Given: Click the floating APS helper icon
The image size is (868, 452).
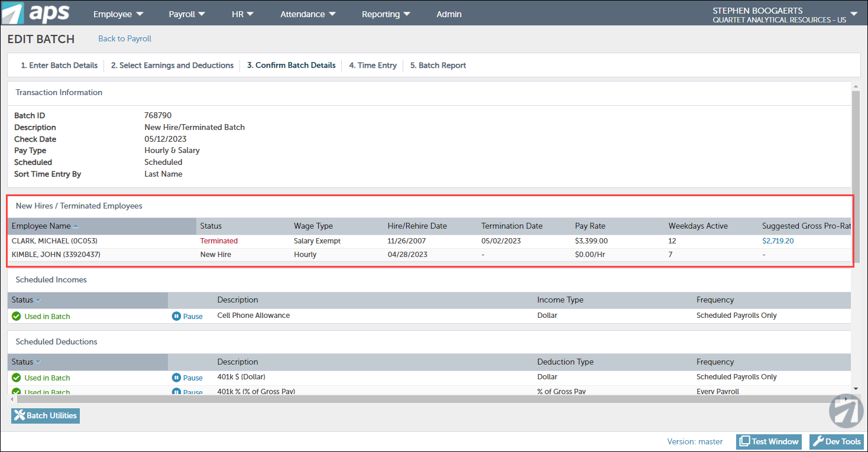Looking at the screenshot, I should 846,411.
